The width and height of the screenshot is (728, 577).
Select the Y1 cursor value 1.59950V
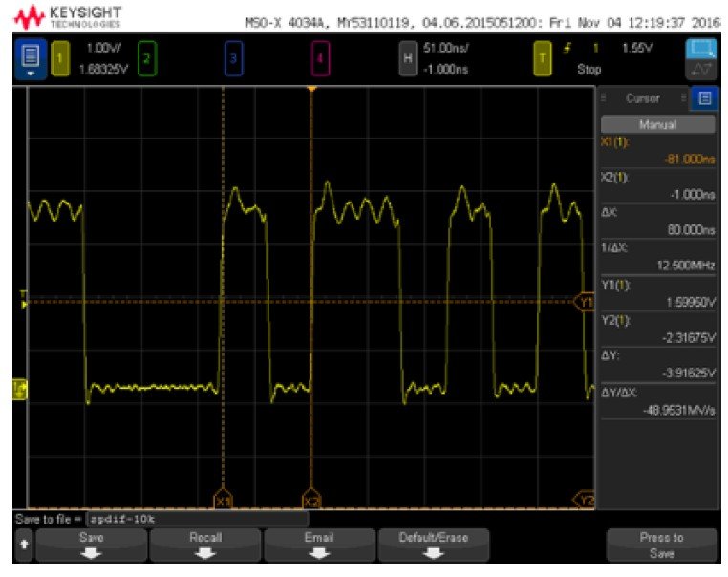(691, 303)
